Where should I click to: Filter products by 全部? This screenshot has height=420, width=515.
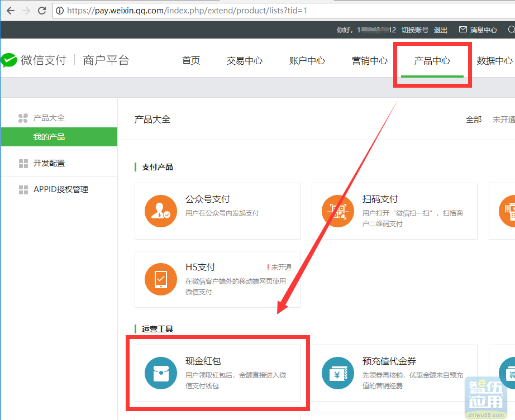pyautogui.click(x=474, y=120)
